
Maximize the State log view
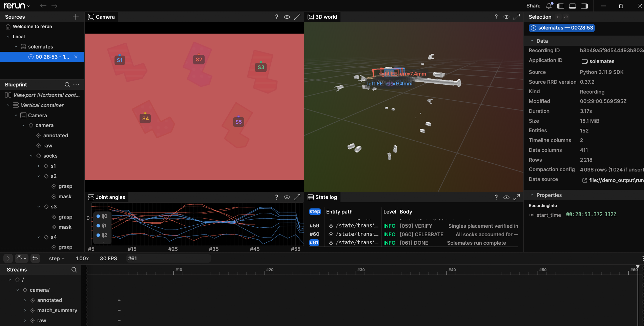[517, 197]
